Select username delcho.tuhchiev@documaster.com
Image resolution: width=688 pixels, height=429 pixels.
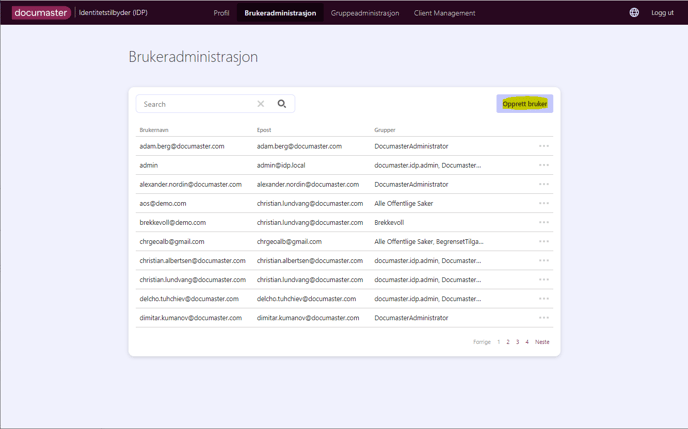pyautogui.click(x=189, y=299)
